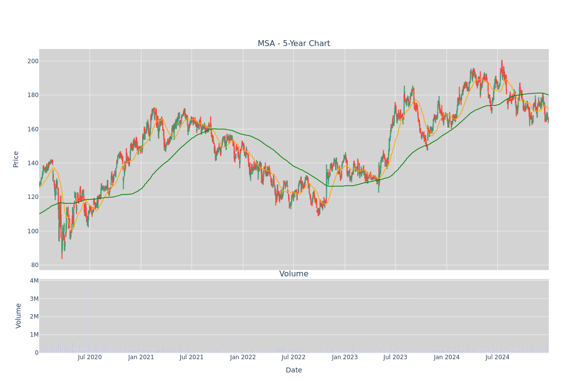Click the vertical "Price" y-axis label

tap(16, 159)
